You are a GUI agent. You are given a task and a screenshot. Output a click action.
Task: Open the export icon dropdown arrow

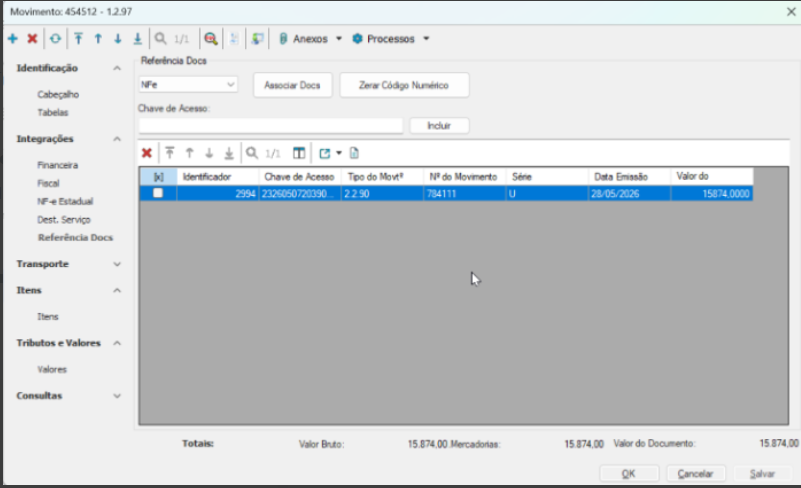[x=339, y=153]
